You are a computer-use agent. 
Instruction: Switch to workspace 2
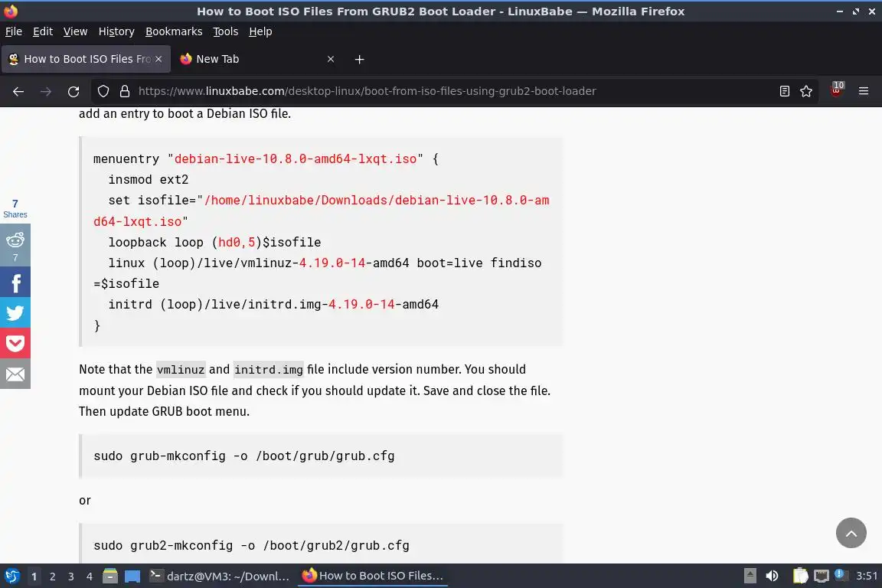52,577
